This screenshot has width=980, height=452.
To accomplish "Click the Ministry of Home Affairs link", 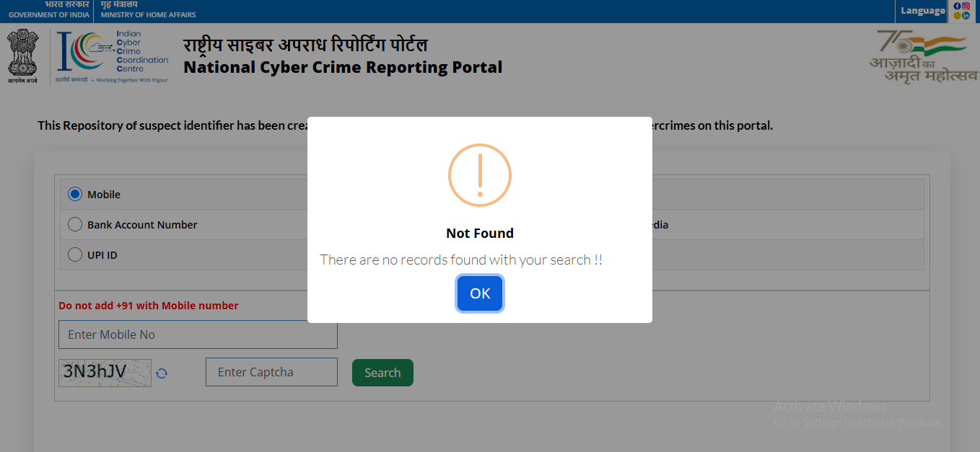I will click(148, 10).
